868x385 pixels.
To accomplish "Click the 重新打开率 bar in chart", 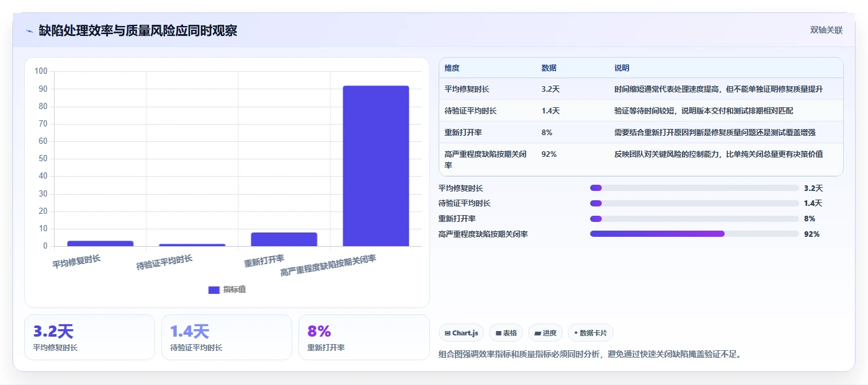I will coord(284,239).
